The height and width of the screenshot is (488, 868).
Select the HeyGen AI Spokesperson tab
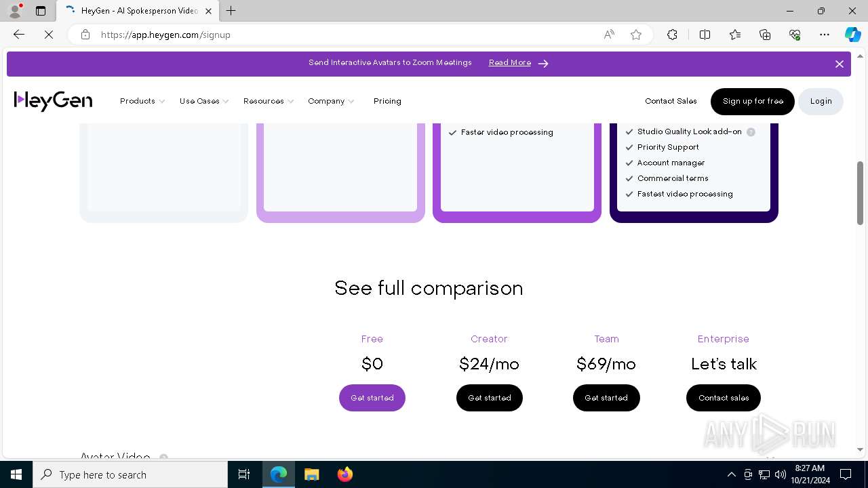point(138,11)
